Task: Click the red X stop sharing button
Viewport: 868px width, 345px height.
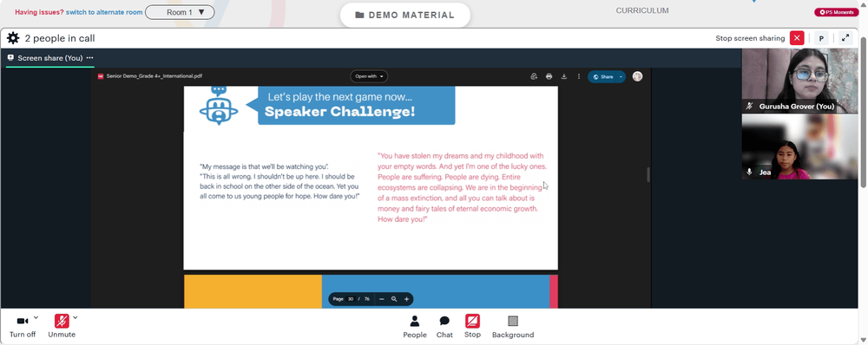Action: pos(797,38)
